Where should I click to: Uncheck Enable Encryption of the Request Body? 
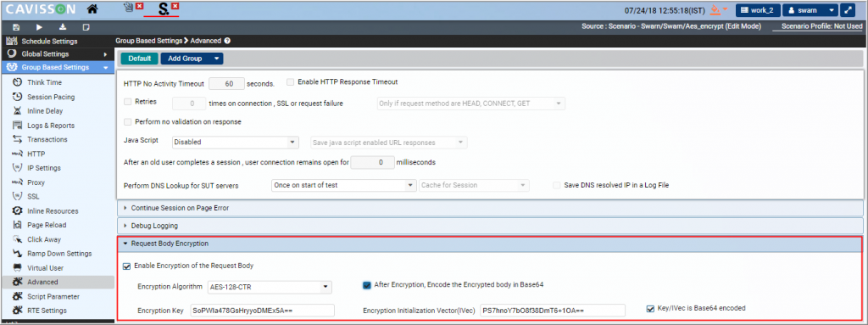pos(127,266)
